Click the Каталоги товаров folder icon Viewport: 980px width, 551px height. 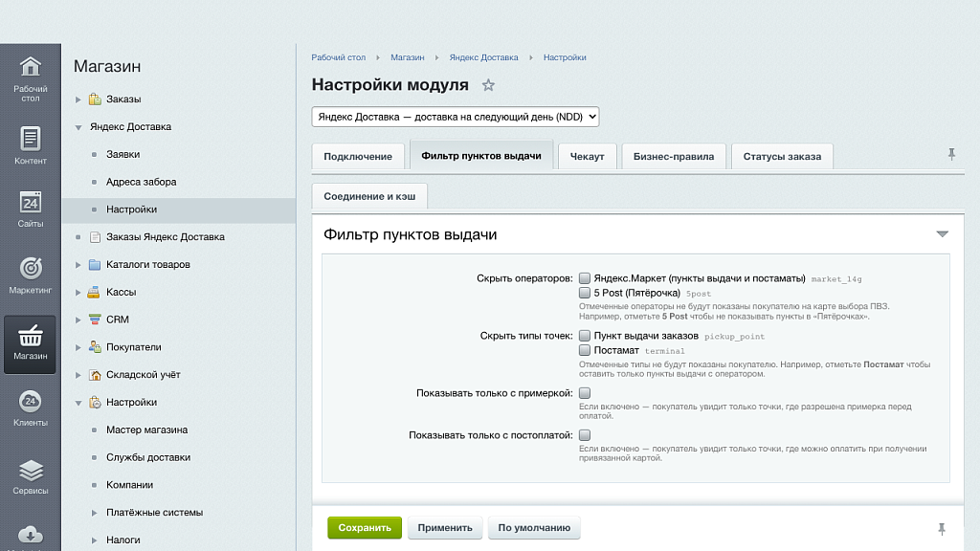(95, 264)
